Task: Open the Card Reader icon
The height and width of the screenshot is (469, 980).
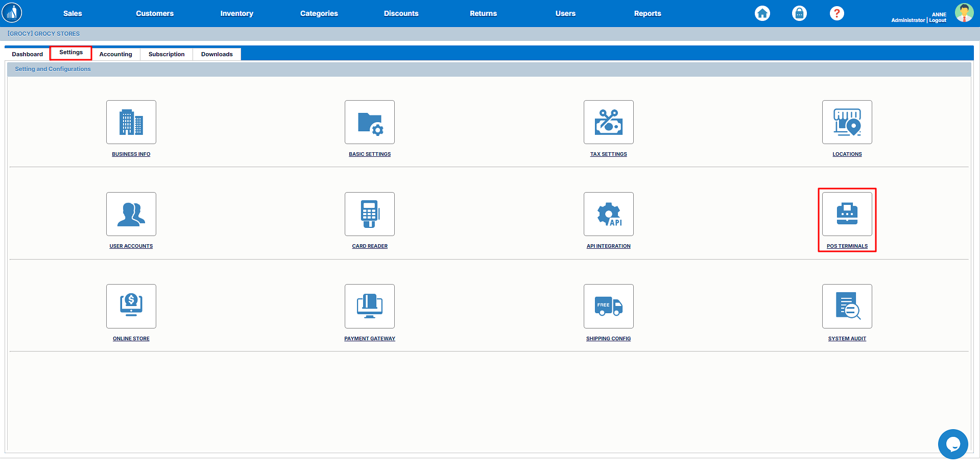Action: coord(369,214)
